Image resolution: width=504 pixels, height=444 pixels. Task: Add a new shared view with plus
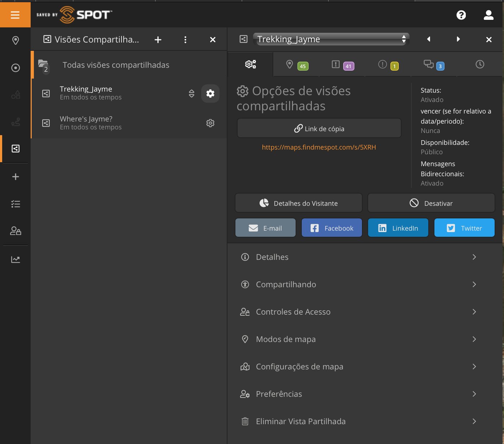(x=158, y=40)
